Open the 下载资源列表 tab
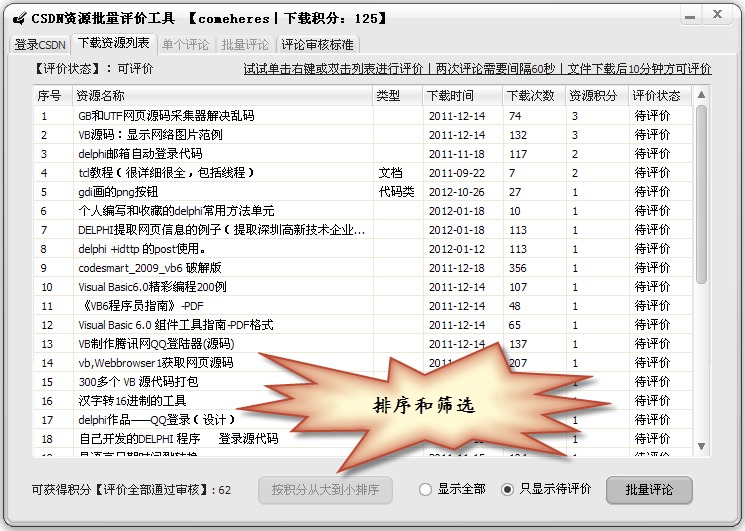Image resolution: width=745 pixels, height=531 pixels. 114,43
